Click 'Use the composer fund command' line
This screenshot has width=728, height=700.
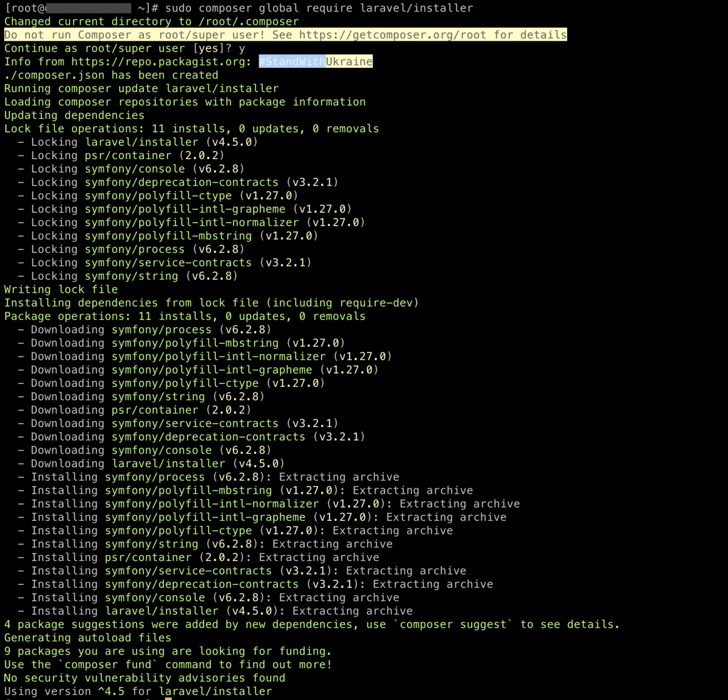point(168,664)
